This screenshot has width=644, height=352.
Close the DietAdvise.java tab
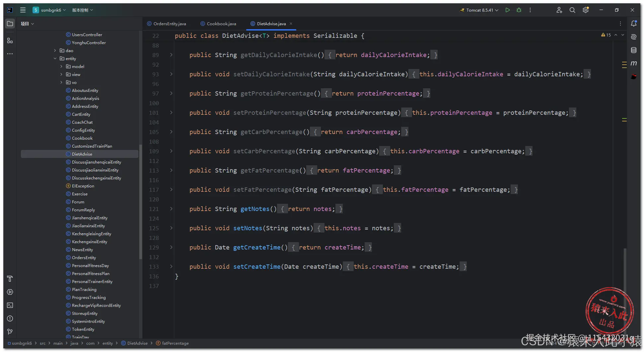[291, 24]
